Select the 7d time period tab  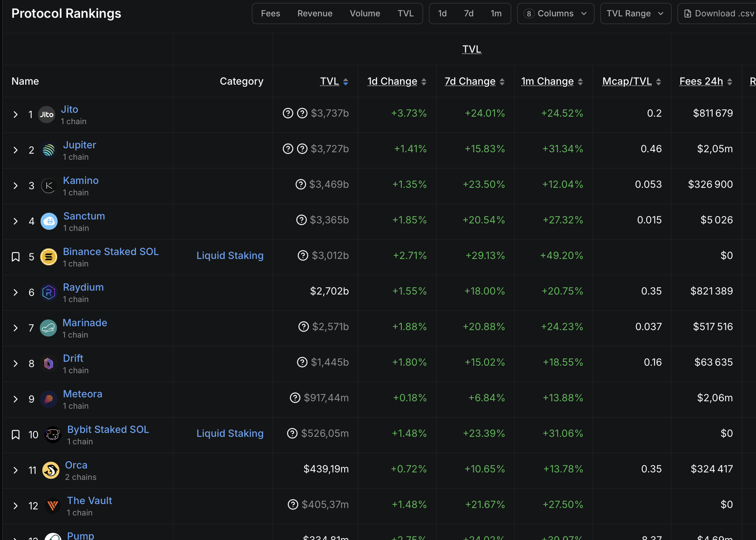point(469,14)
